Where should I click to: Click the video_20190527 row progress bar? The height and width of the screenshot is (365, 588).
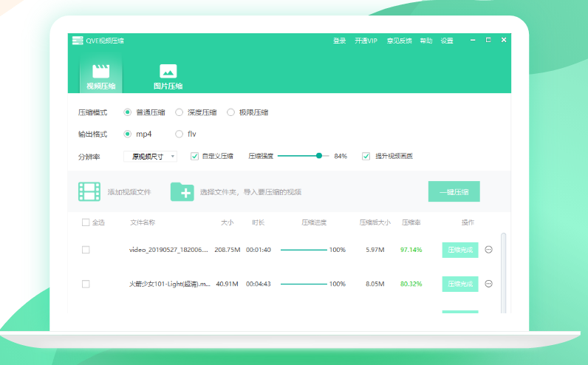click(304, 250)
